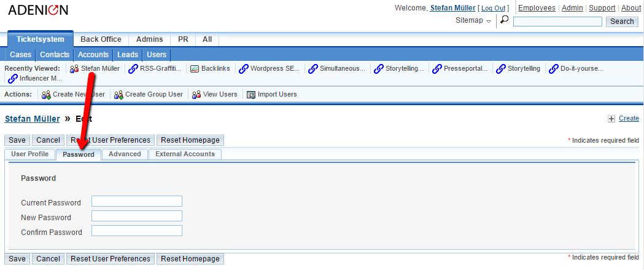Open the External Accounts tab
644x270 pixels.
(x=185, y=154)
